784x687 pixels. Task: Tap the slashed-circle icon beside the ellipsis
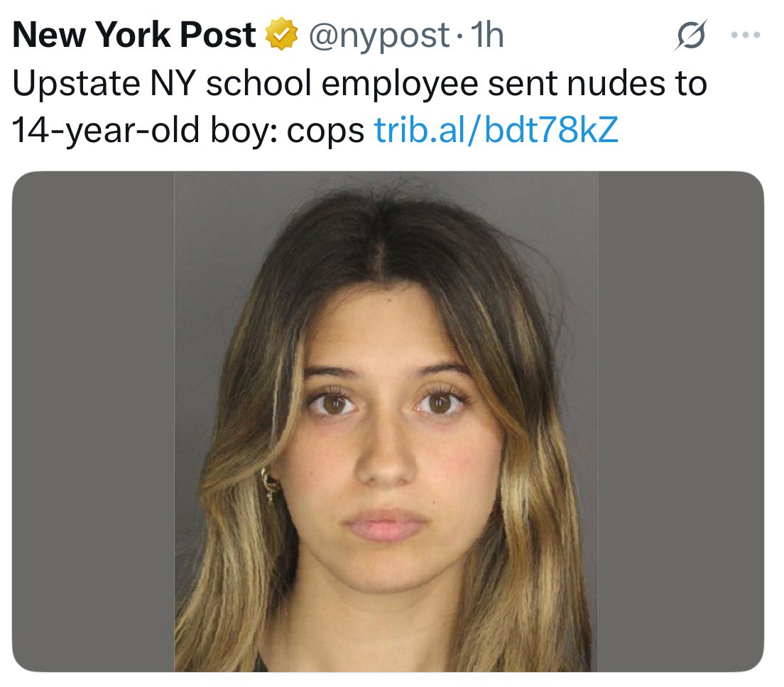(x=691, y=35)
